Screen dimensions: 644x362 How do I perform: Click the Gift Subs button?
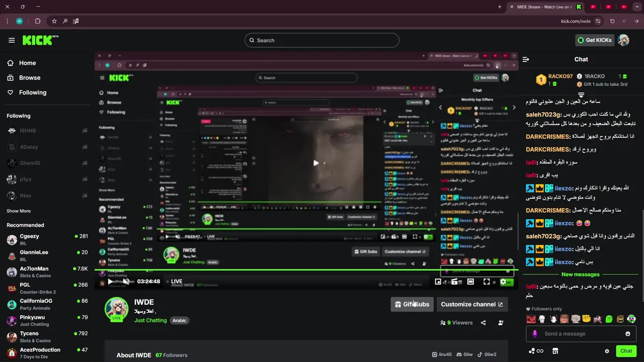[x=412, y=304]
